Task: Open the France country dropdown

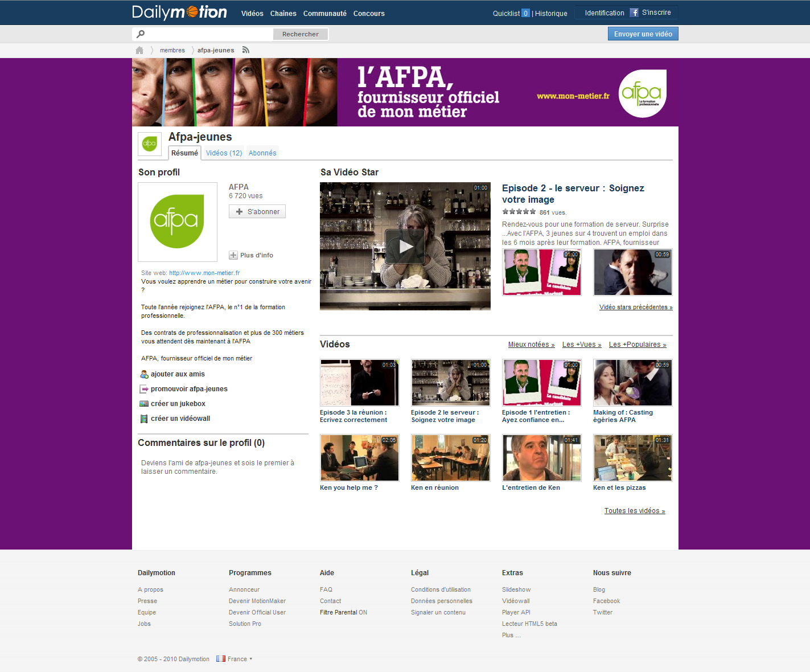Action: point(240,659)
